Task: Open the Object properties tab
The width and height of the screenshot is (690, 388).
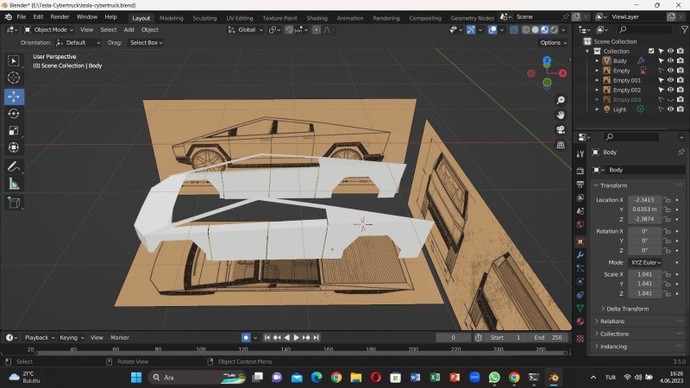Action: 580,242
